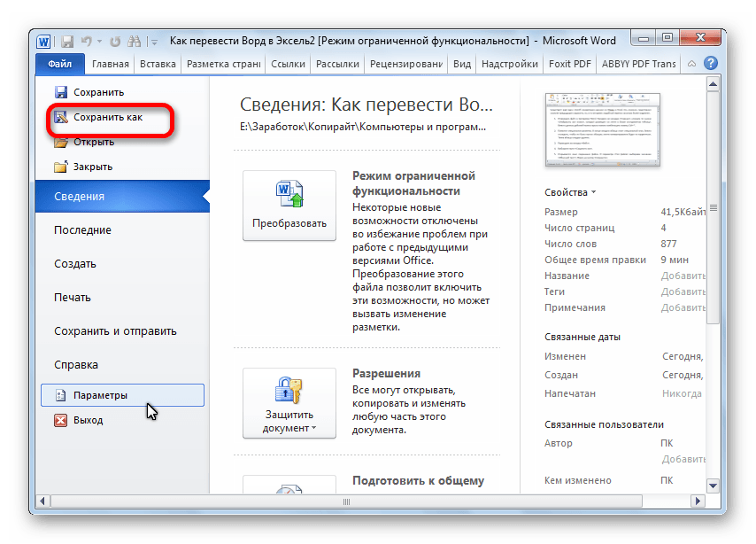Open Параметры (Options)
This screenshot has width=756, height=544.
100,395
